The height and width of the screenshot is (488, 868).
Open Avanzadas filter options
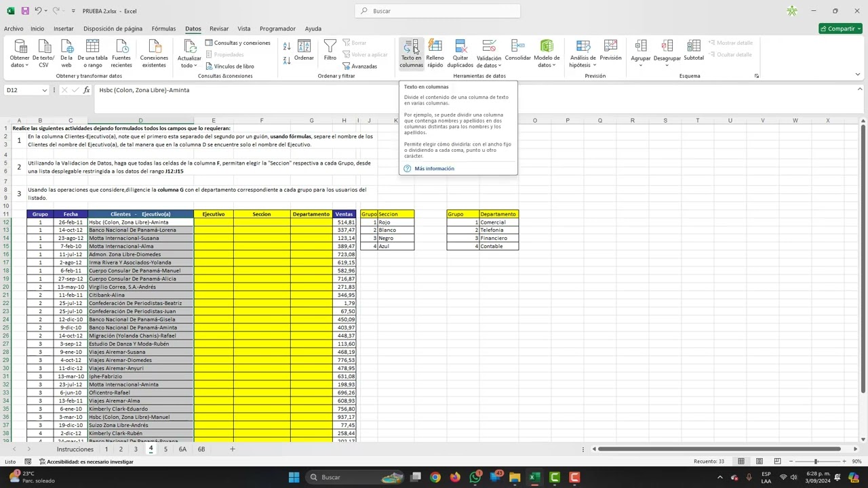click(360, 66)
